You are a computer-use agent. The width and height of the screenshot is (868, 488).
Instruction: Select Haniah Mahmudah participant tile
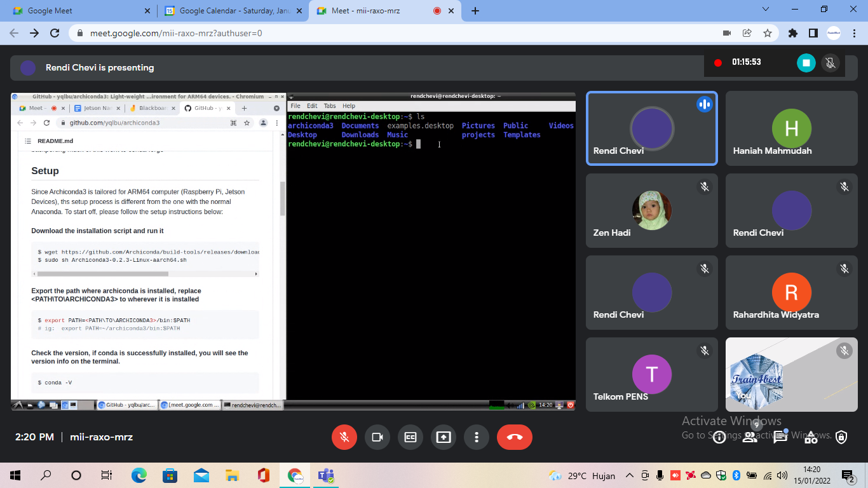pos(792,128)
